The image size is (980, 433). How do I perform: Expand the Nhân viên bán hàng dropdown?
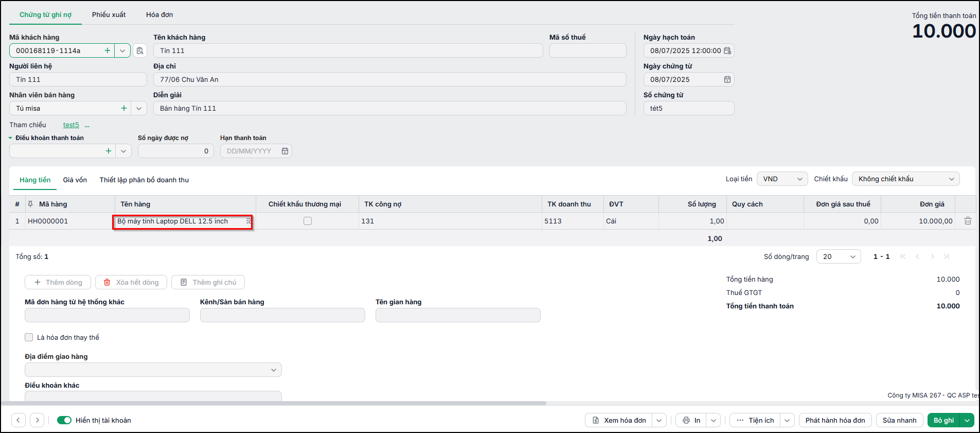(x=139, y=108)
